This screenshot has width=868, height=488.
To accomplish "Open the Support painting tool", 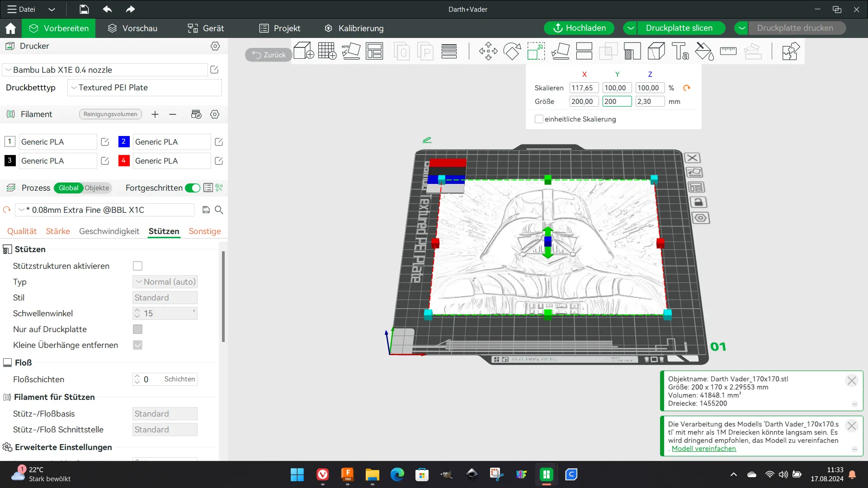I will point(632,51).
